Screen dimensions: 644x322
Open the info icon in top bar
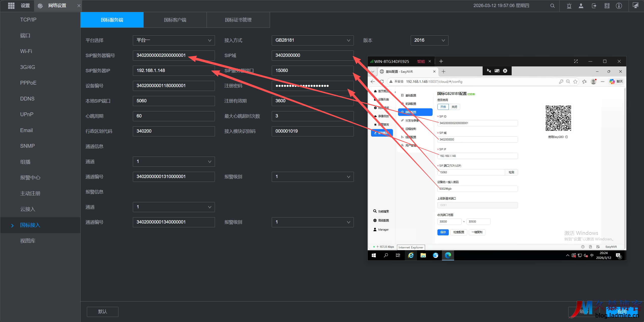pyautogui.click(x=619, y=6)
